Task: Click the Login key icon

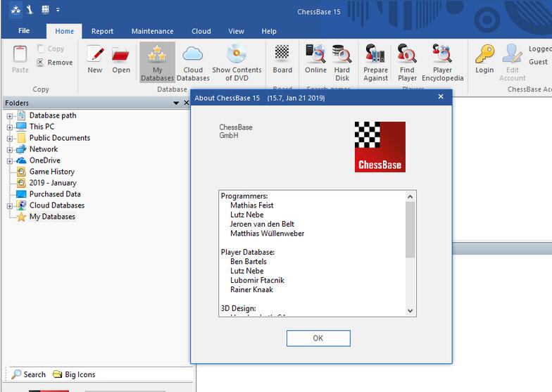Action: (x=484, y=53)
